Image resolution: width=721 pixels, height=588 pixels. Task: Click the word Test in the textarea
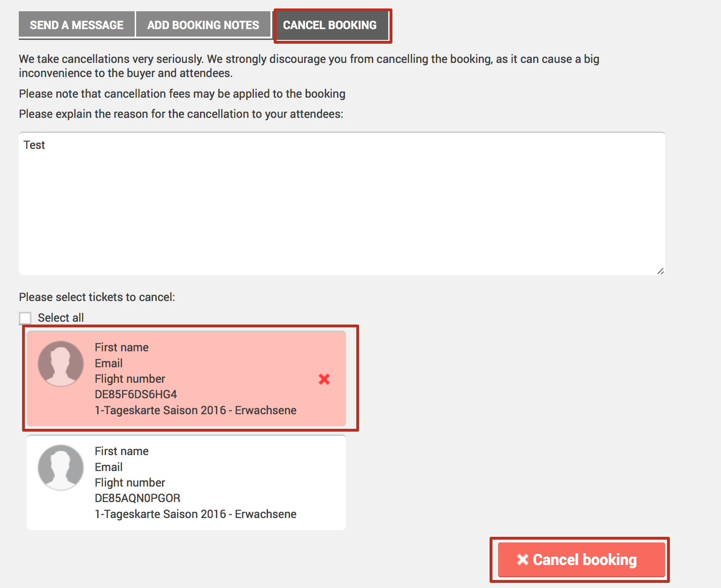[x=34, y=145]
